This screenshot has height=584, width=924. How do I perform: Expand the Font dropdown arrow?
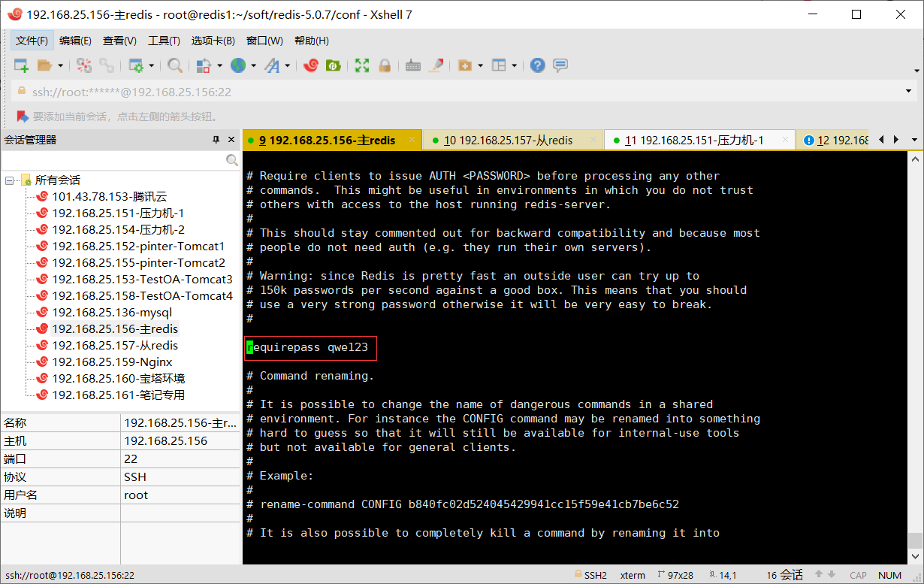pyautogui.click(x=286, y=65)
